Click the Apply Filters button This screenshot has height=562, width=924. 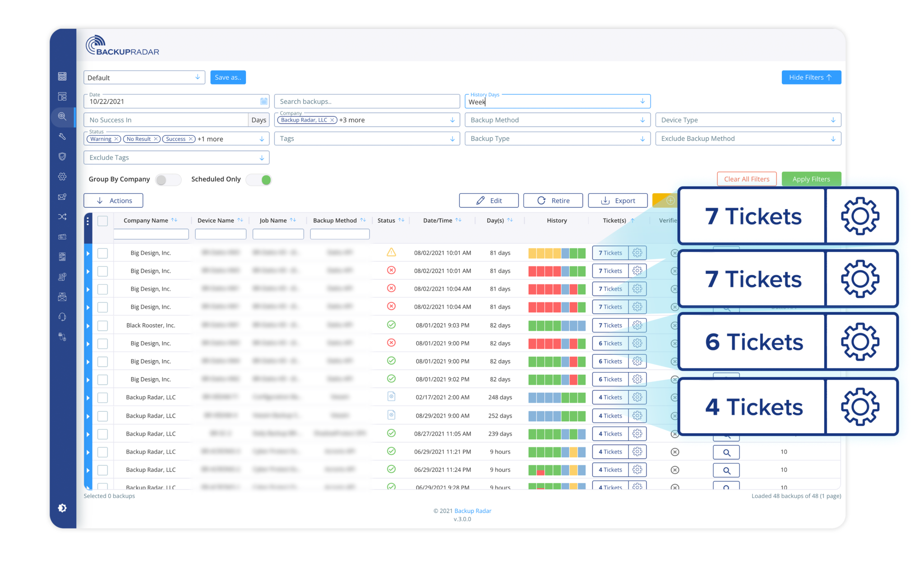[811, 179]
